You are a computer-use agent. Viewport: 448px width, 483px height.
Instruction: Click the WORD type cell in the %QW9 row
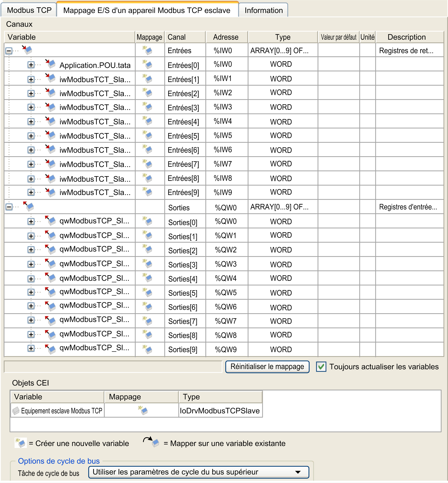point(283,350)
